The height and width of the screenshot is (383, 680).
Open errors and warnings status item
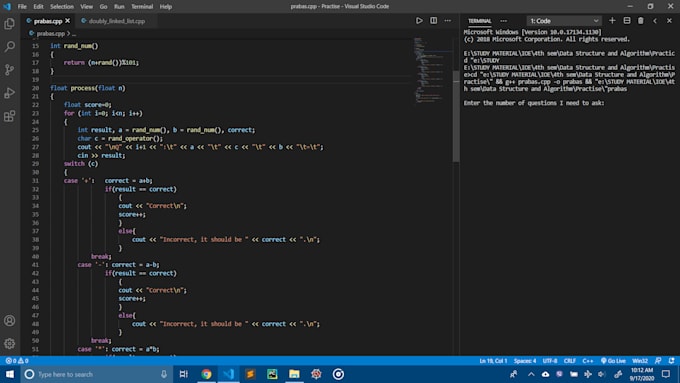(x=17, y=361)
